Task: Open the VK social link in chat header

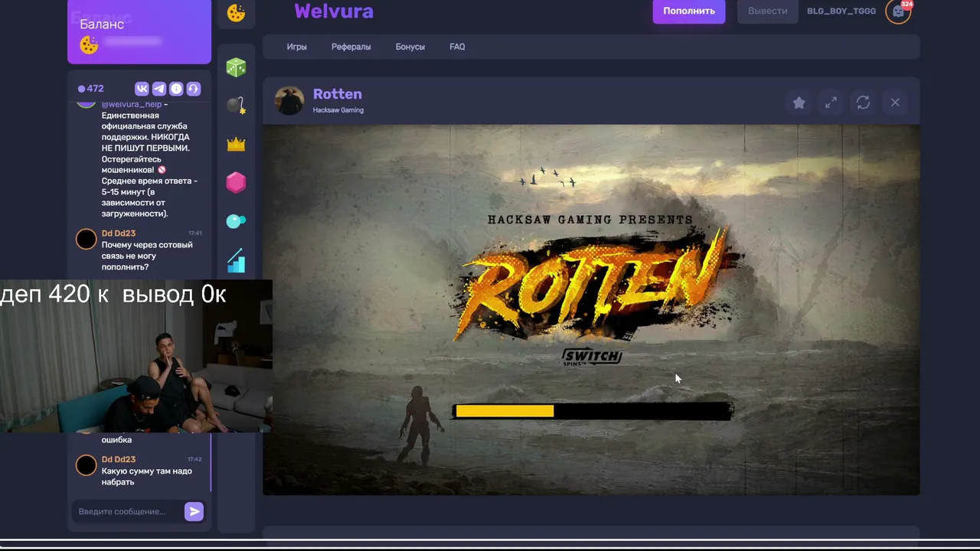Action: coord(142,89)
